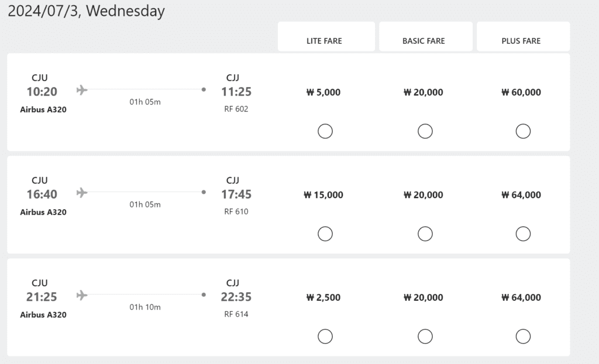Click the ₩ 2,500 lite fare price
Screen dimensions: 599x364
pos(323,297)
